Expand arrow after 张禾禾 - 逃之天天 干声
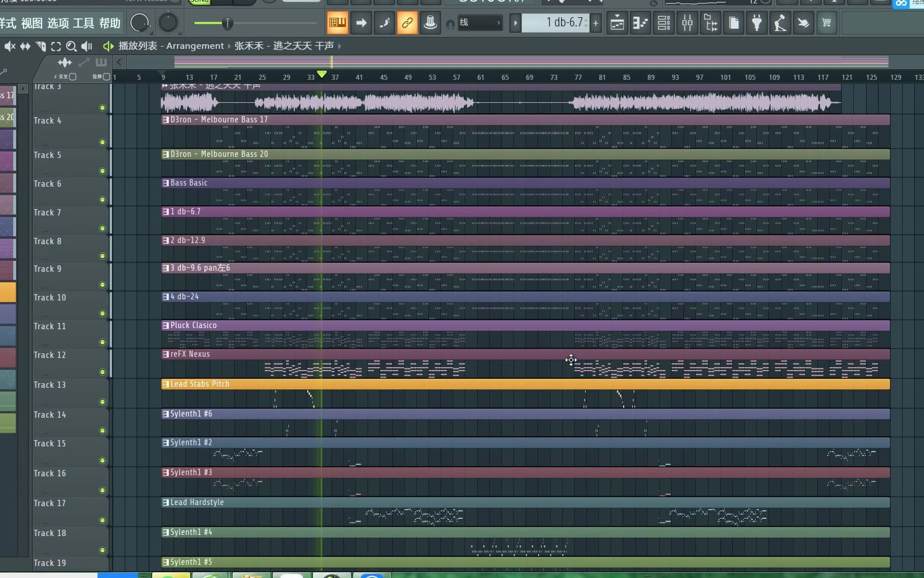The image size is (924, 578). point(339,46)
